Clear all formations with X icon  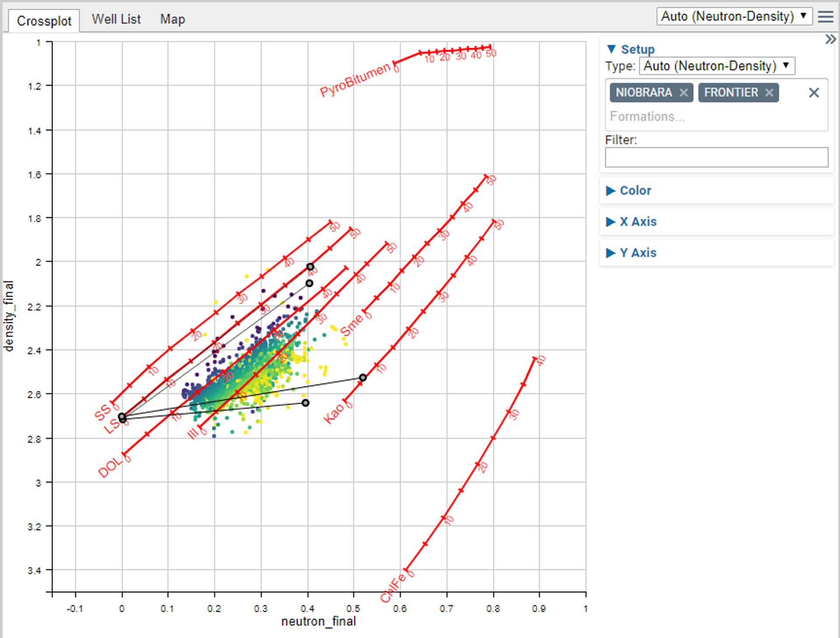(x=813, y=93)
